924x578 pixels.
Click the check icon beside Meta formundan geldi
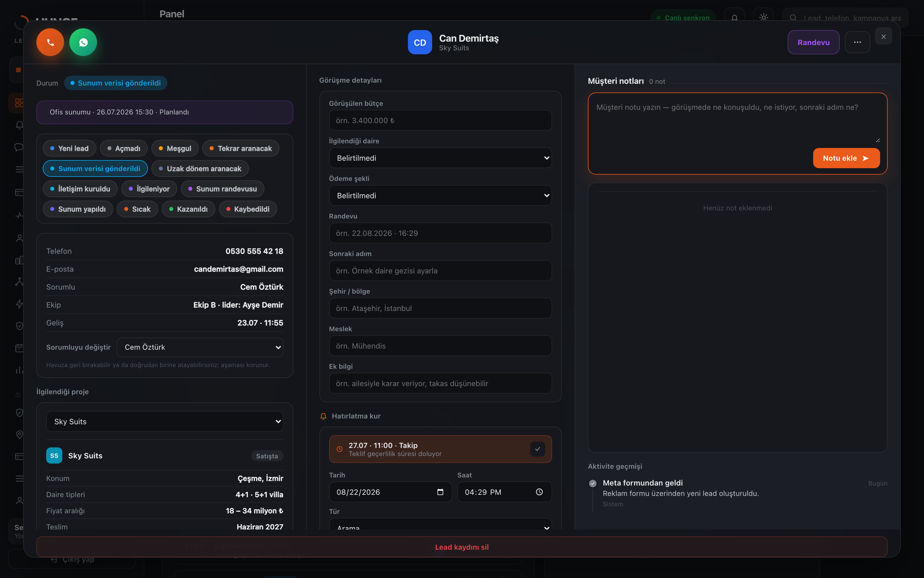pos(593,483)
